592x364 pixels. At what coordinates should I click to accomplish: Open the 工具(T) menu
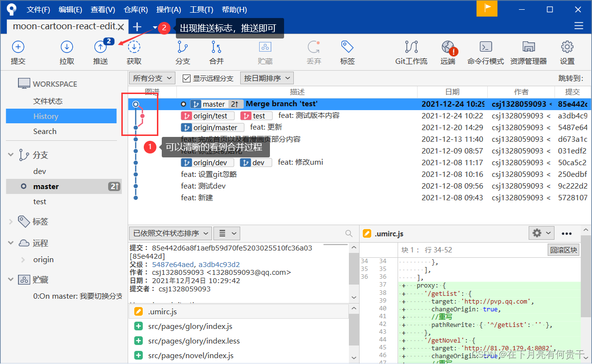pos(201,9)
